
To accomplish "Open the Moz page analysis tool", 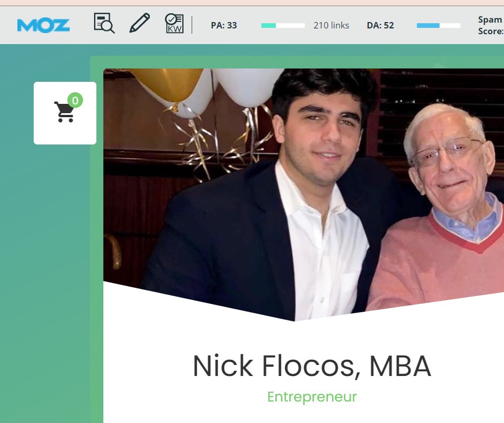I will (104, 23).
